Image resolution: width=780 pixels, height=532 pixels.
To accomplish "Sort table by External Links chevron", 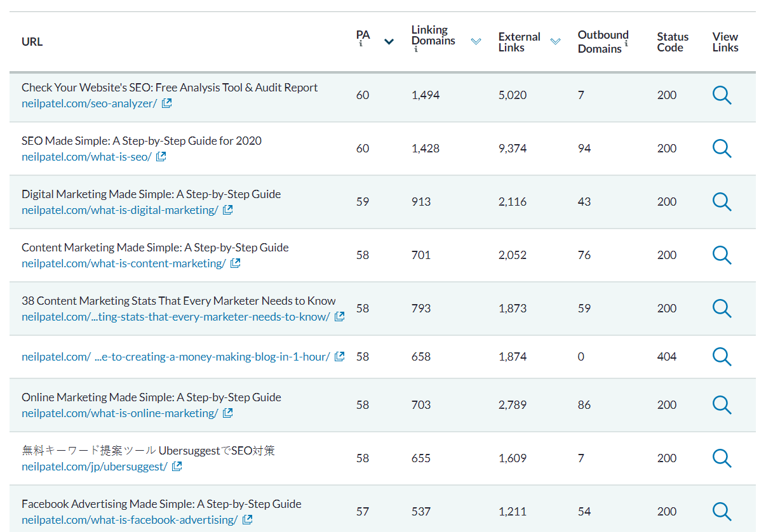I will point(555,42).
